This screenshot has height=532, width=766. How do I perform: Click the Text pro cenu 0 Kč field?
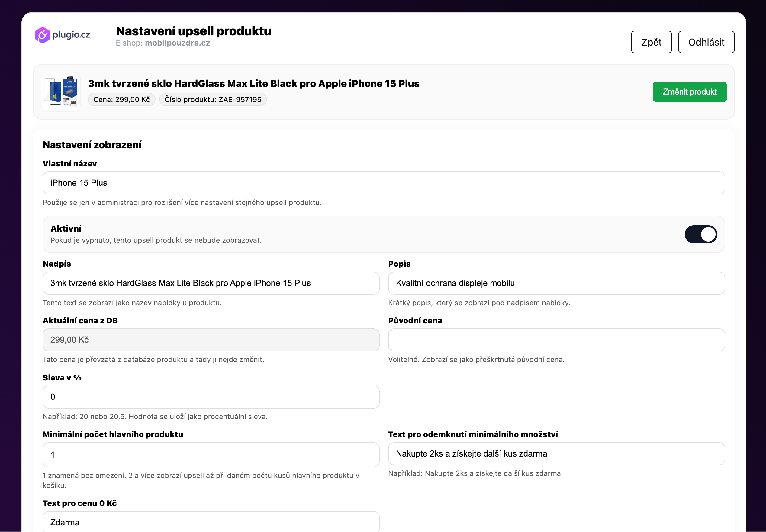pos(211,522)
